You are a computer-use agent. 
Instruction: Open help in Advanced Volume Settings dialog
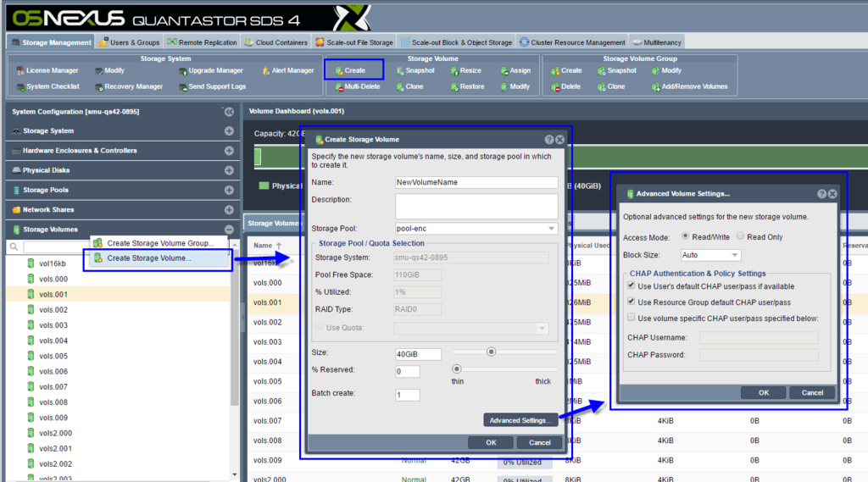click(821, 194)
